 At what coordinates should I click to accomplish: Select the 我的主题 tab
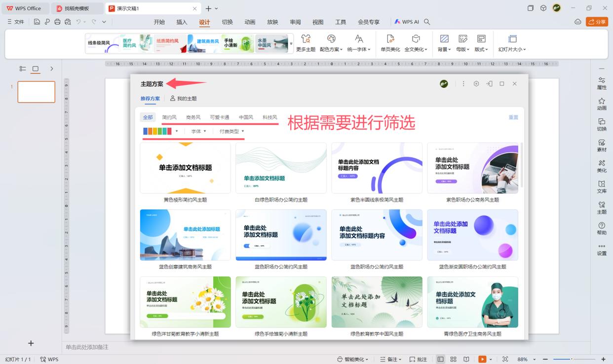tap(183, 99)
